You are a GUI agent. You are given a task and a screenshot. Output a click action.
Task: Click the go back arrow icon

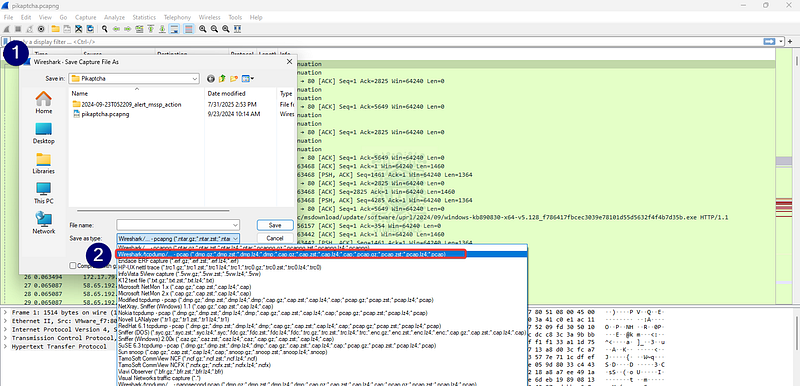116,29
